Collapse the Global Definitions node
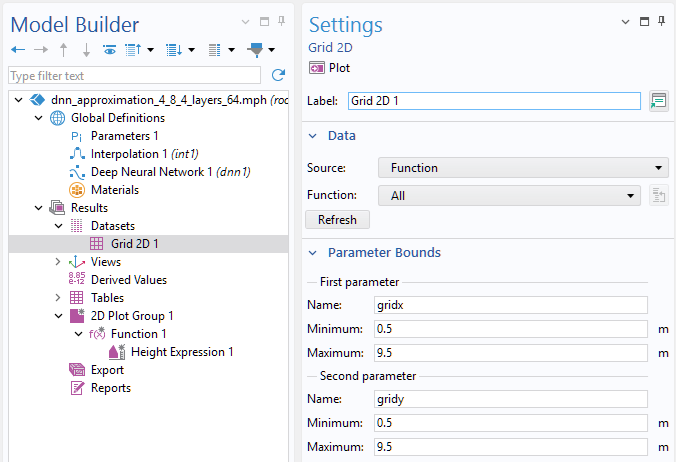The width and height of the screenshot is (676, 462). click(x=39, y=118)
